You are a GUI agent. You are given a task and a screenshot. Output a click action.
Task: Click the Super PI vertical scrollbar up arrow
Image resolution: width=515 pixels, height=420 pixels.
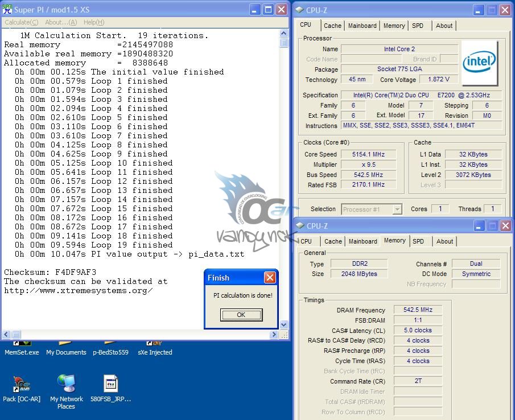pos(284,33)
